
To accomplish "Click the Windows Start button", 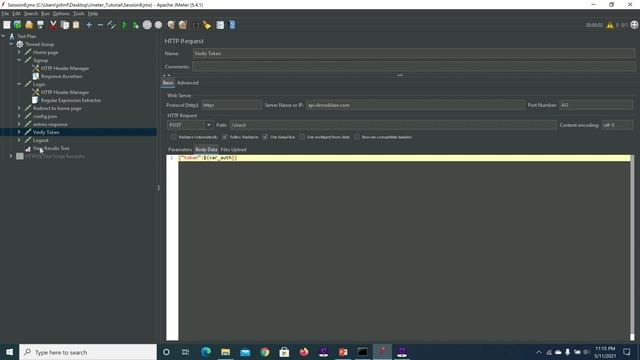I will [9, 352].
